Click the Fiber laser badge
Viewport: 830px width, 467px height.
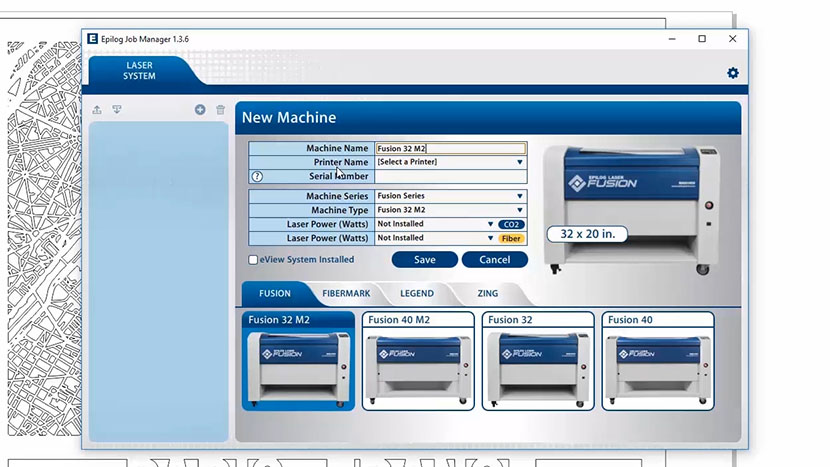[x=512, y=239]
